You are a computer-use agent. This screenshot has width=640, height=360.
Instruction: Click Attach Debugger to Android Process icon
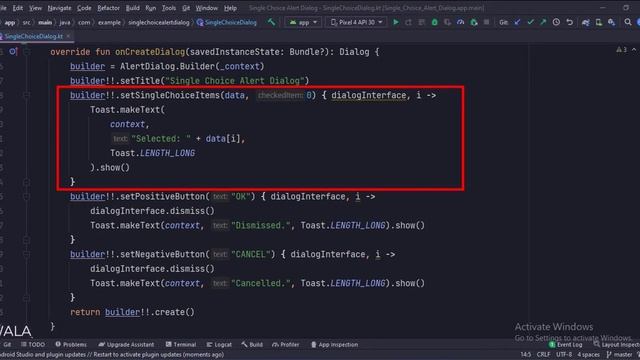pos(473,22)
